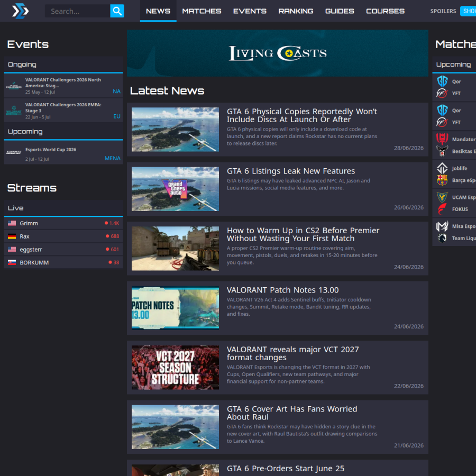This screenshot has height=476, width=476.
Task: Open VALORANT Challengers 2026 North America event
Action: [63, 86]
